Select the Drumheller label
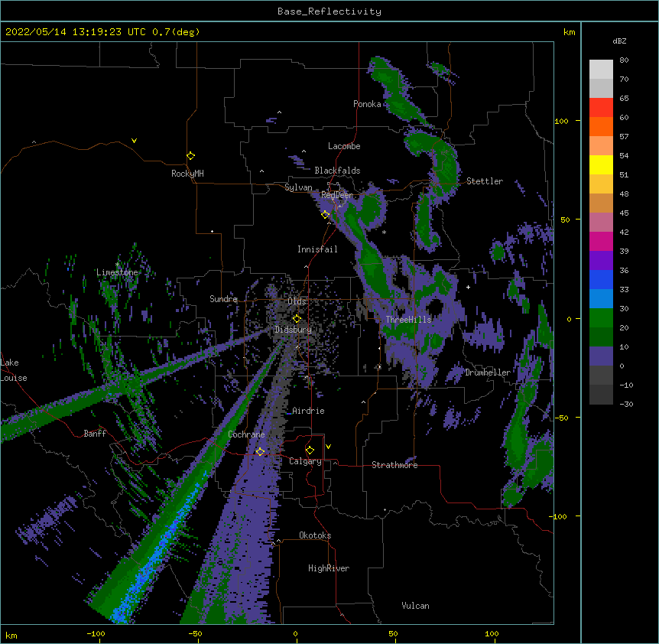This screenshot has width=659, height=644. pyautogui.click(x=488, y=372)
